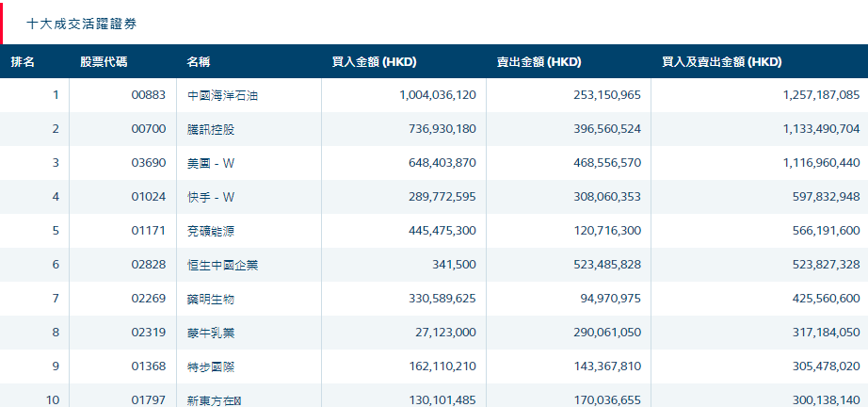
Task: Select stock code 01368
Action: (149, 366)
